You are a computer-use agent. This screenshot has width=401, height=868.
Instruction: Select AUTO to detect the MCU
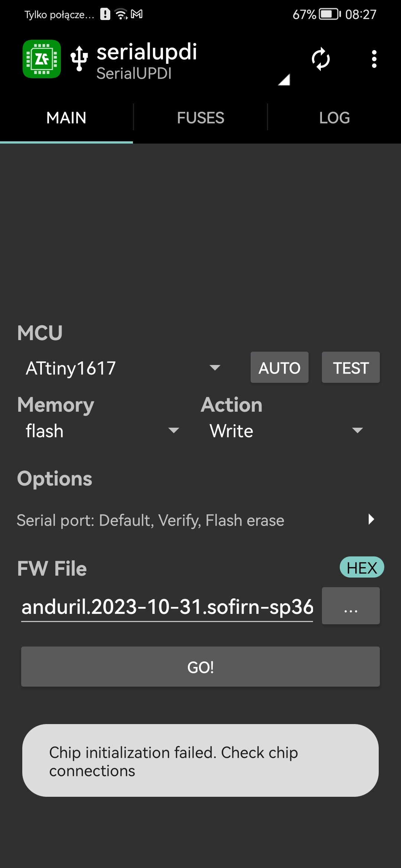[279, 368]
